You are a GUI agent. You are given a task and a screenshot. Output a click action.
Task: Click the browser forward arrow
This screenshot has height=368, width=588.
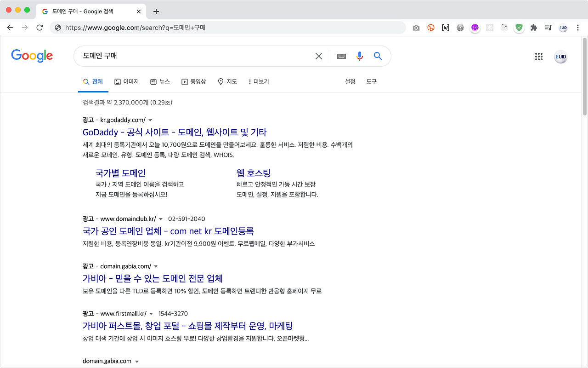(x=25, y=28)
